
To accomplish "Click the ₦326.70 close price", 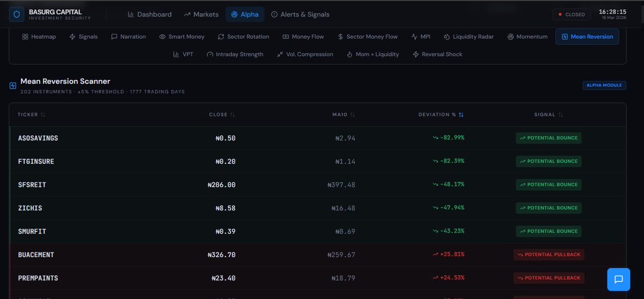I will click(221, 255).
